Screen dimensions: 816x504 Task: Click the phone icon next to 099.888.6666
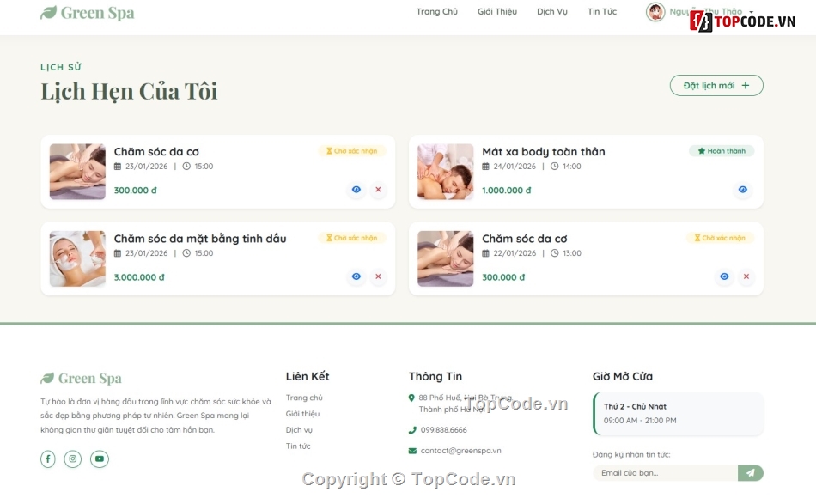pos(411,431)
